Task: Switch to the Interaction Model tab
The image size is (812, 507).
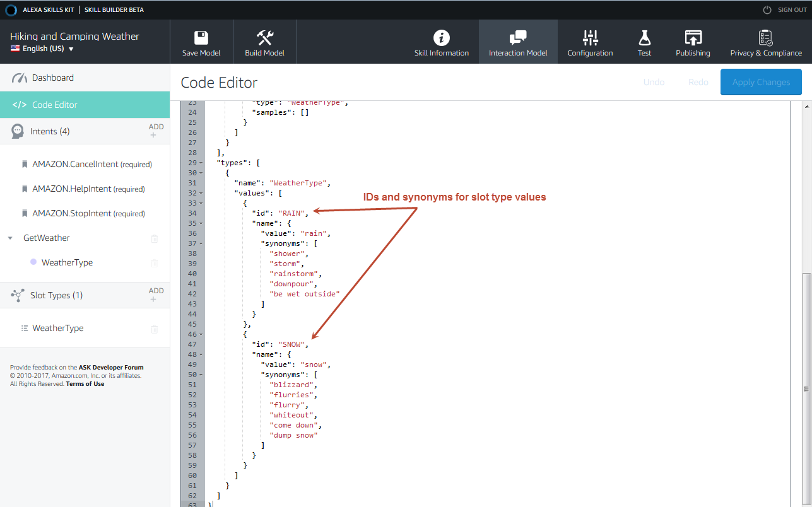Action: (518, 42)
